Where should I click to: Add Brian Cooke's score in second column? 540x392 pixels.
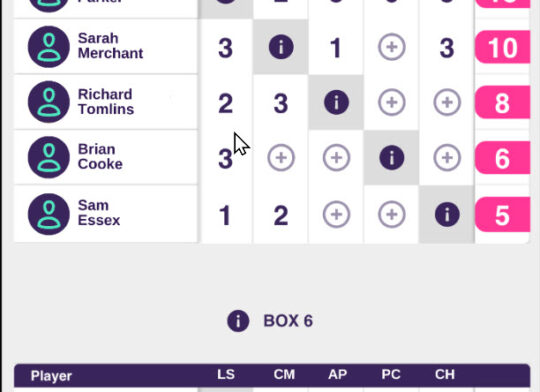tap(281, 158)
